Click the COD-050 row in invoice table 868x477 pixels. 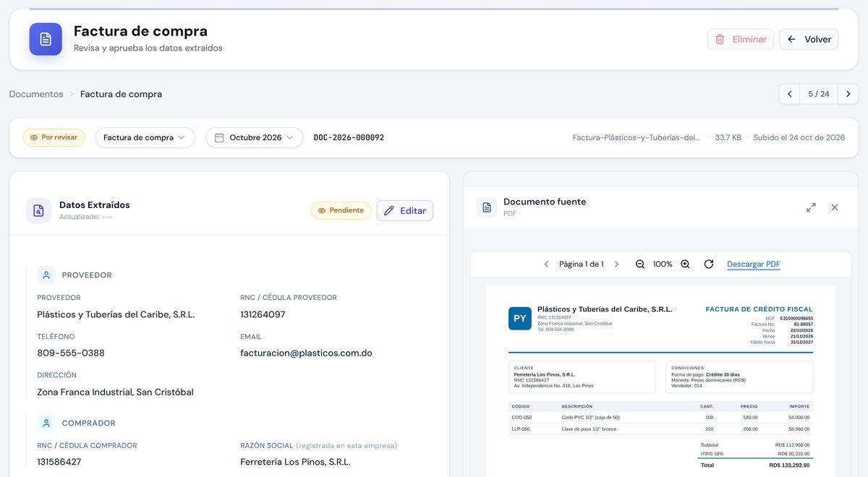660,417
